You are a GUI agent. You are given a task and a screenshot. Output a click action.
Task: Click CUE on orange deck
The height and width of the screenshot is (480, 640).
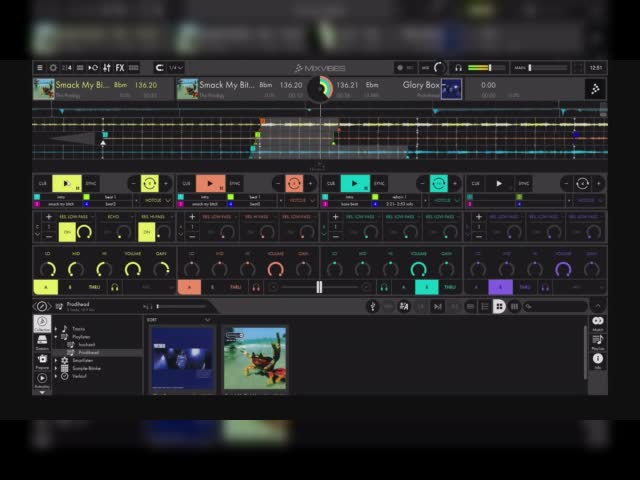[186, 184]
